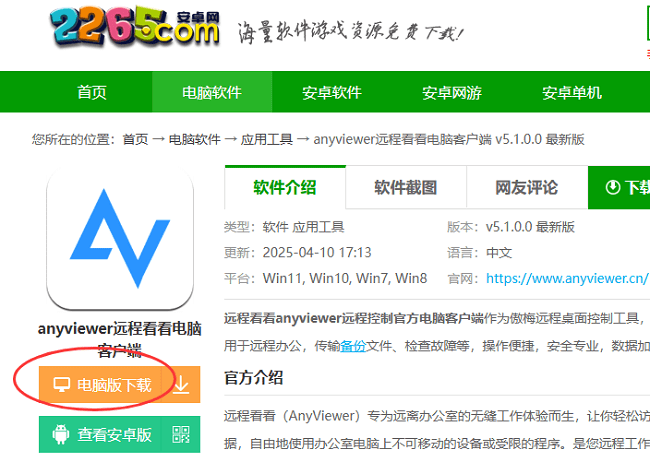This screenshot has height=462, width=650.
Task: Click the 备份 hyperlink in the description
Action: 352,344
